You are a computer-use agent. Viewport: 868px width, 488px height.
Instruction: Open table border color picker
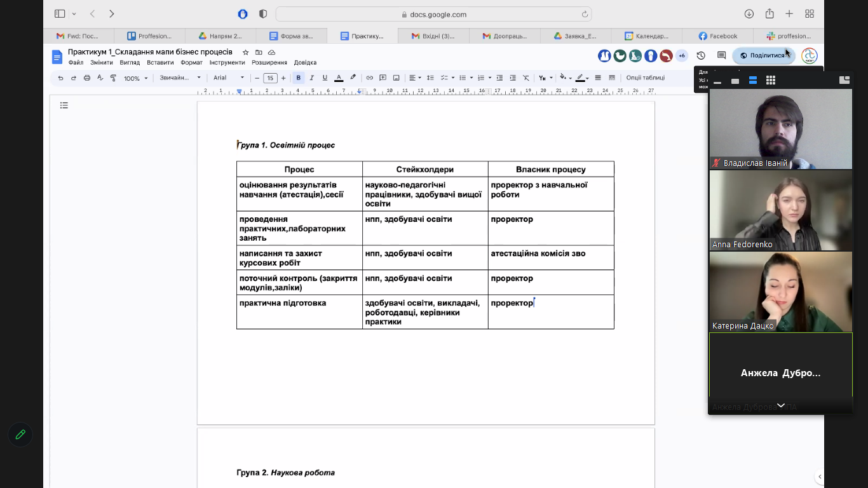pyautogui.click(x=581, y=78)
